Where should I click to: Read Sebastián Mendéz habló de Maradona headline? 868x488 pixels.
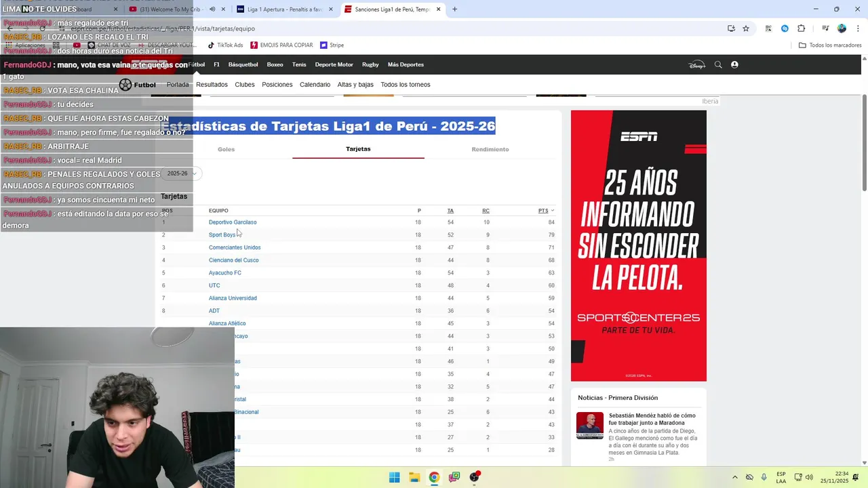click(x=652, y=419)
